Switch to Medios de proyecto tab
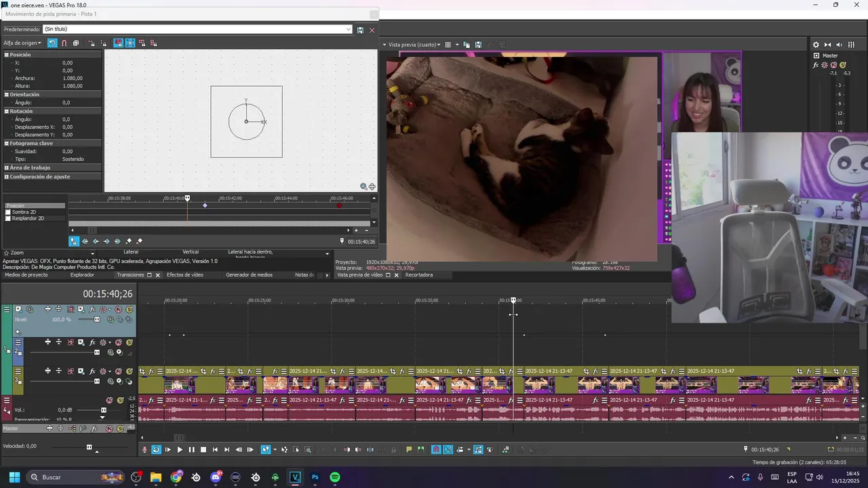The image size is (868, 488). coord(26,275)
